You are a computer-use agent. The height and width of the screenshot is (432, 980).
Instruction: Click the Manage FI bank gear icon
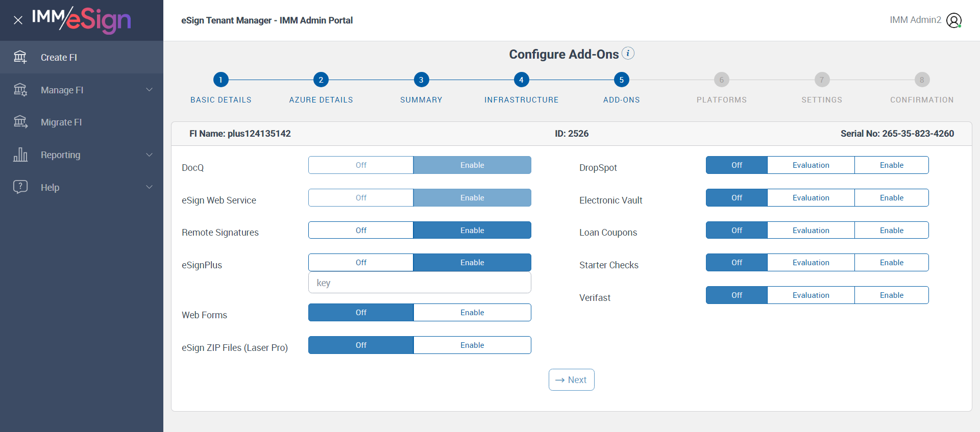(20, 90)
